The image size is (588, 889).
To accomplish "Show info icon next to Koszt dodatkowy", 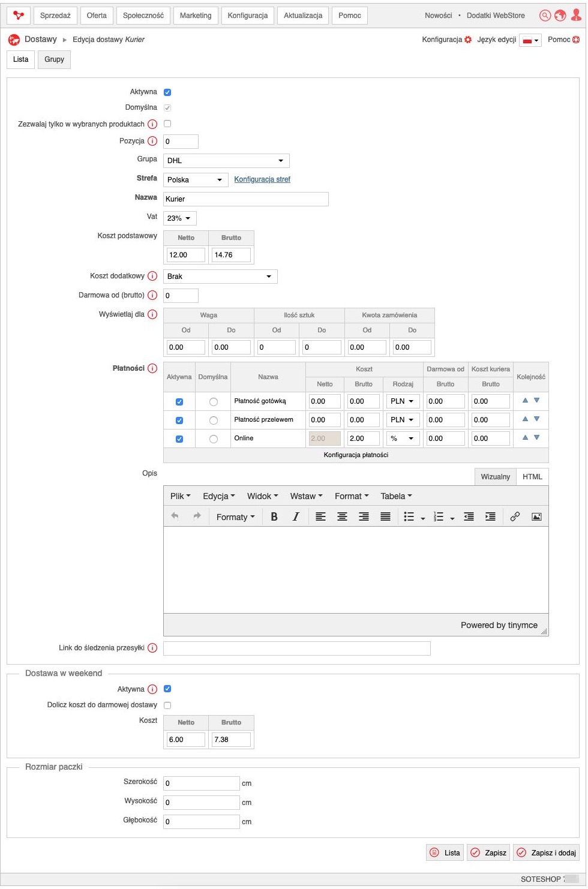I will 152,276.
